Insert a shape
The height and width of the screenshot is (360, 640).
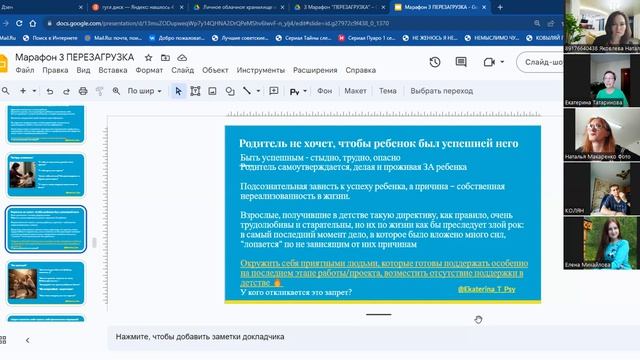click(x=230, y=91)
